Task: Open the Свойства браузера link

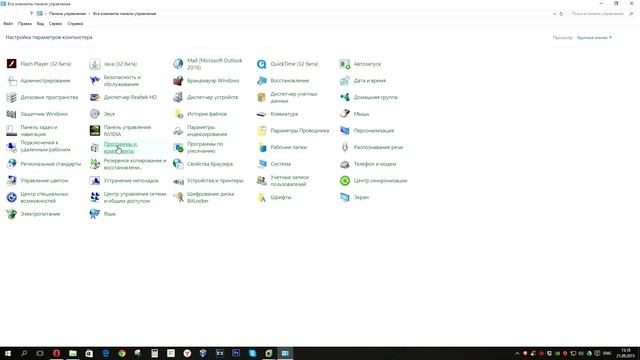Action: [x=210, y=164]
